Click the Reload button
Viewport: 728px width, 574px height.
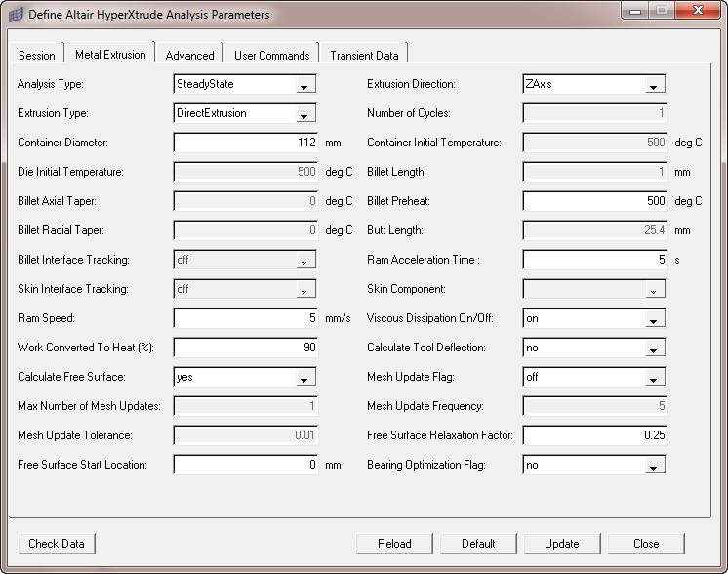pos(394,544)
